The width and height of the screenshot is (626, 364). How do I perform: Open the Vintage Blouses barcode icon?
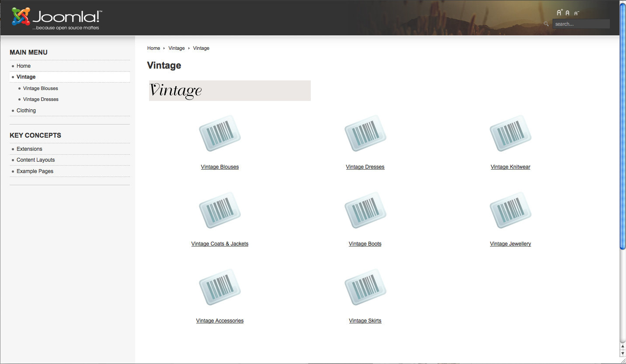(x=220, y=133)
